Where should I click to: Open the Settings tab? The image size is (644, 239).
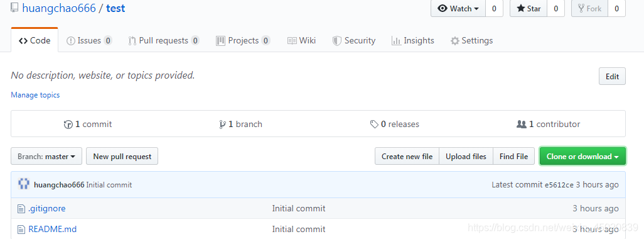[x=471, y=40]
